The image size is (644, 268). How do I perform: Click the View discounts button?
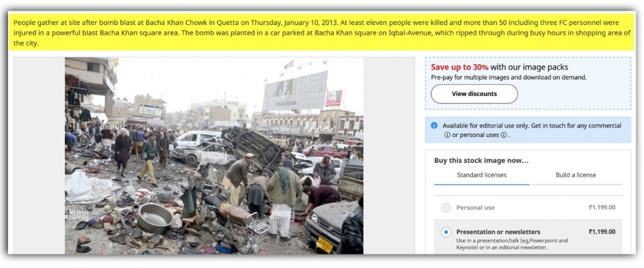[x=474, y=94]
